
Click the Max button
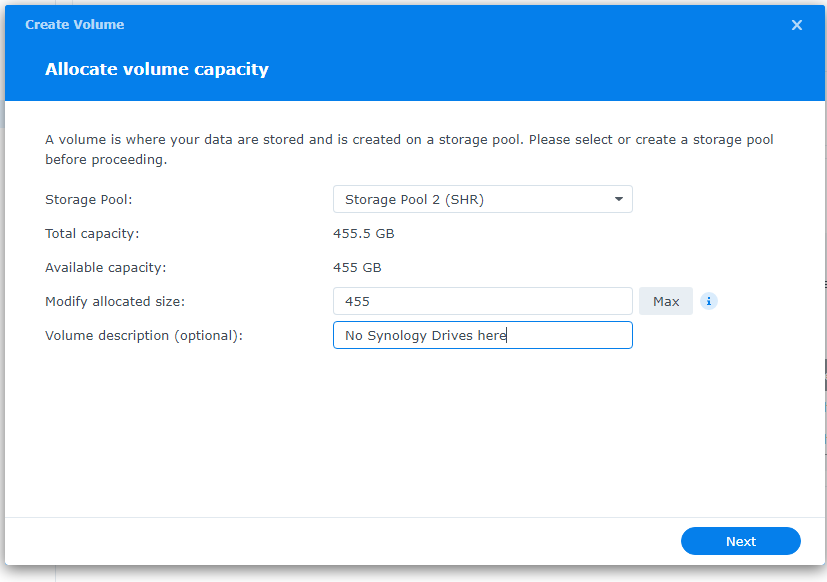666,301
